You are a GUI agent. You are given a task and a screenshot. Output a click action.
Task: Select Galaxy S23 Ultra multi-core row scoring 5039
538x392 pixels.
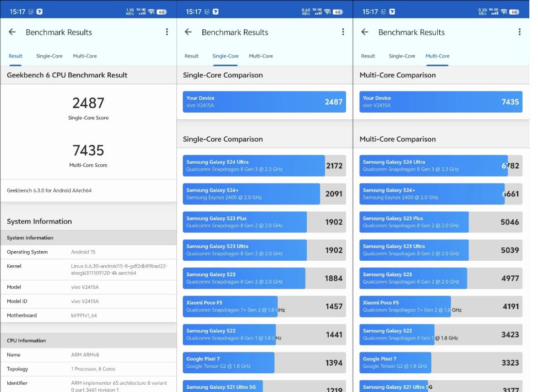pos(441,250)
